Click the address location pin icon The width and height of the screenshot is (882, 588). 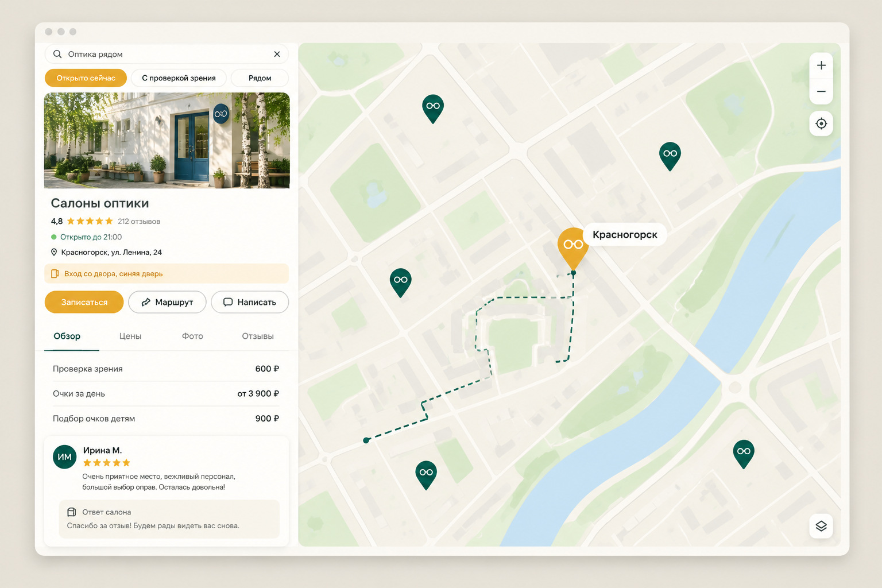[54, 252]
